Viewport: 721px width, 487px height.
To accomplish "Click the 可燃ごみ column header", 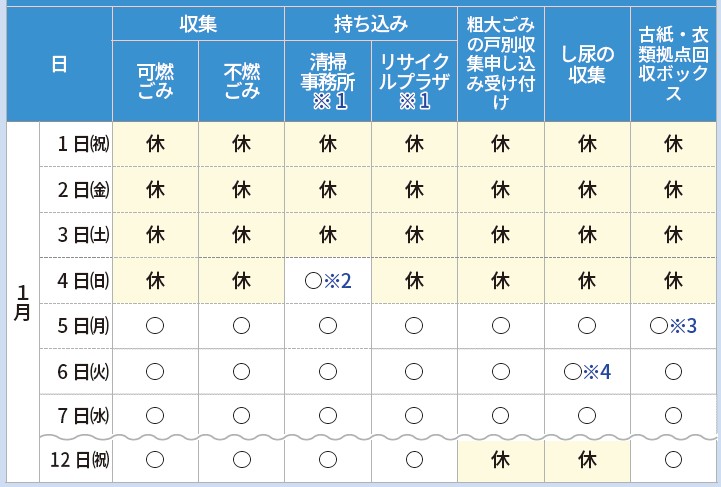I will click(155, 80).
